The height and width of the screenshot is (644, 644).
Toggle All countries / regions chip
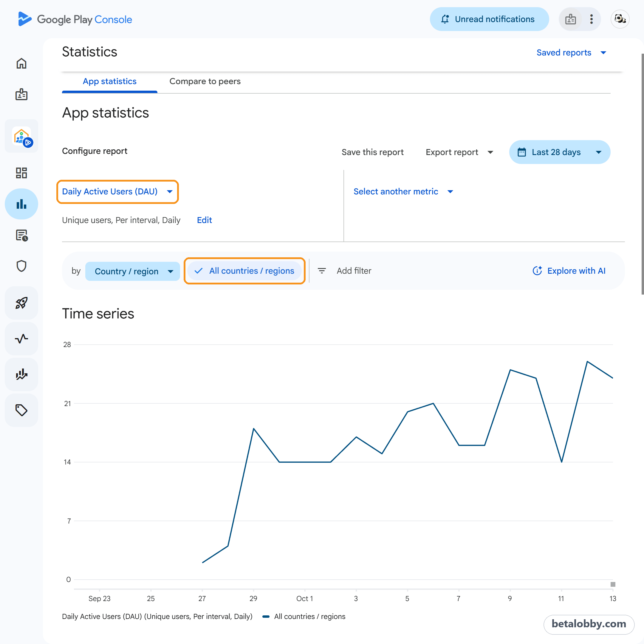(245, 271)
